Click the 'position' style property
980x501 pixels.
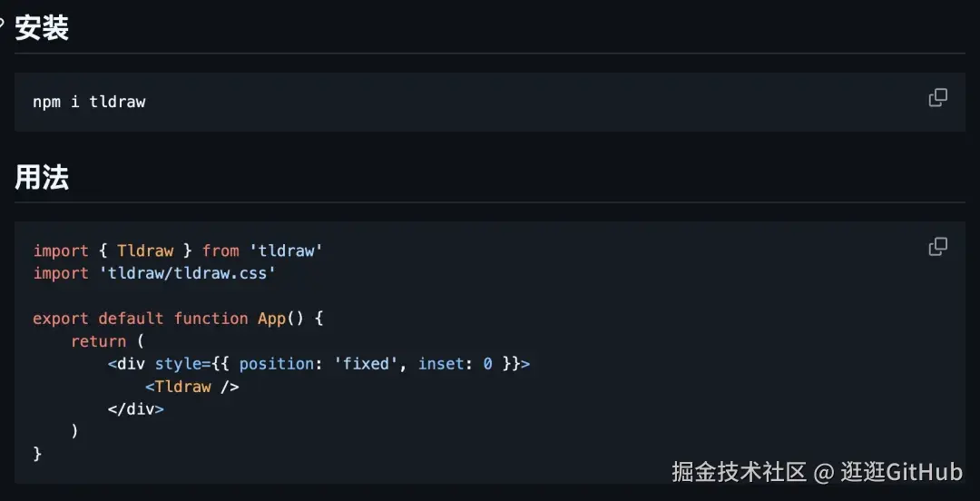coord(277,363)
